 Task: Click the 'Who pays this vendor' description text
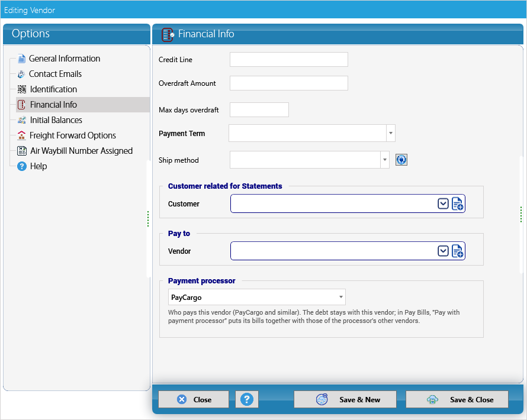[x=314, y=316]
